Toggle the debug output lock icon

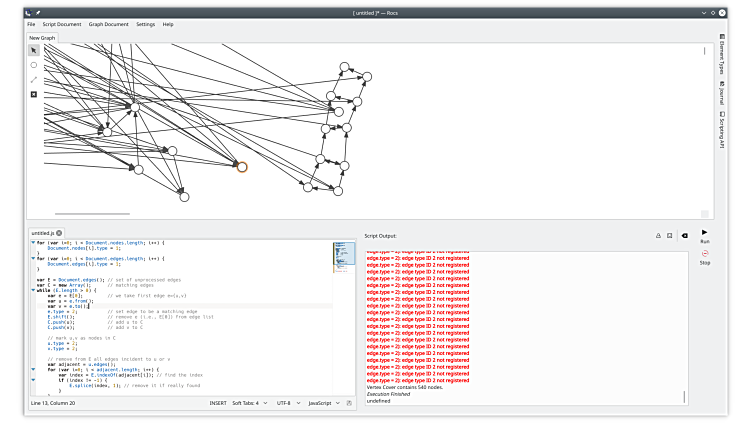click(657, 235)
